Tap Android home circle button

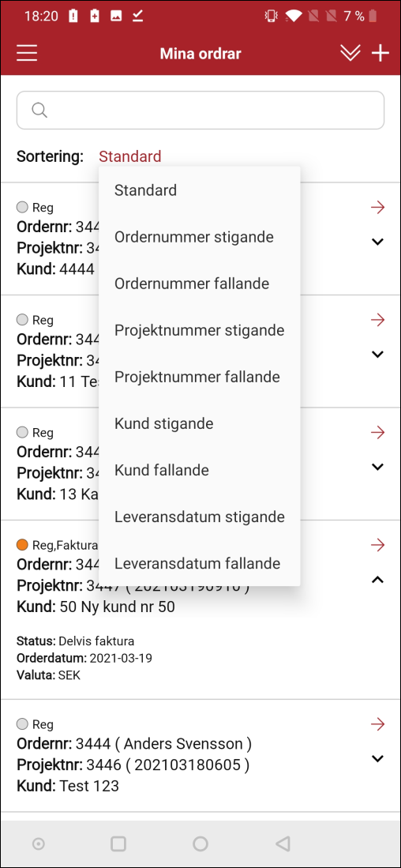point(200,844)
